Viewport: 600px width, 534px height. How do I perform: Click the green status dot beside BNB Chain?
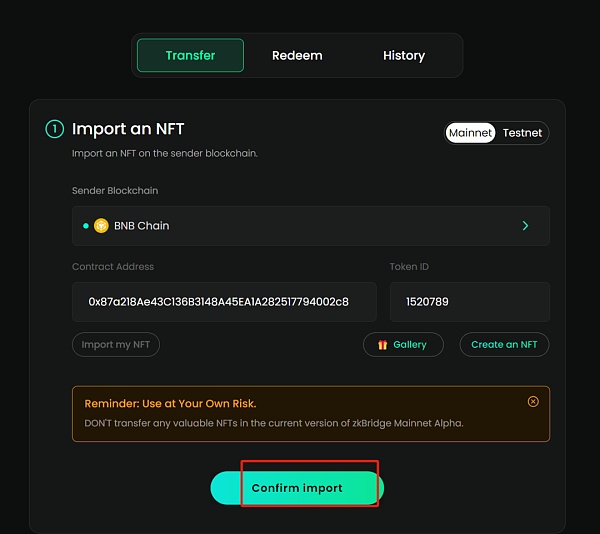click(86, 226)
